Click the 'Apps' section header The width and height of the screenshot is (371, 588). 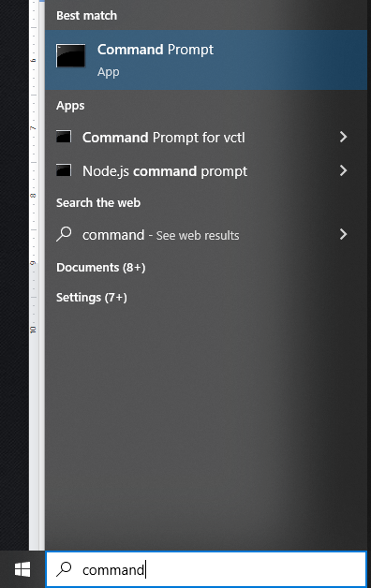click(70, 106)
